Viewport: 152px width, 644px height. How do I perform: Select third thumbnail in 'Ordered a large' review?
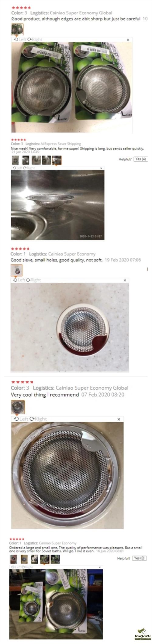point(35,559)
